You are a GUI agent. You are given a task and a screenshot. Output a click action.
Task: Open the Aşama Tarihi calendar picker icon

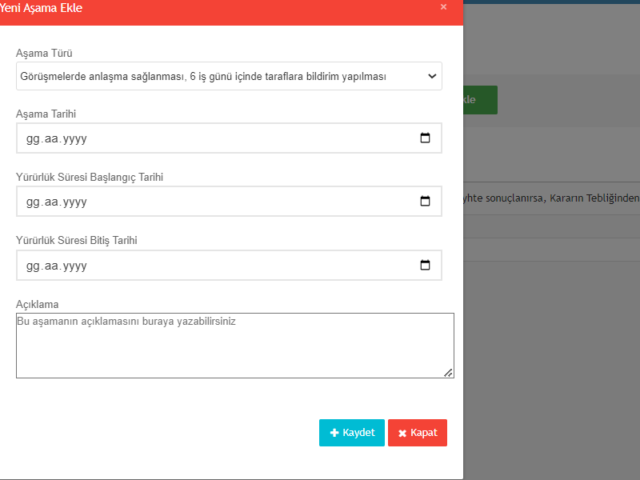click(x=425, y=139)
